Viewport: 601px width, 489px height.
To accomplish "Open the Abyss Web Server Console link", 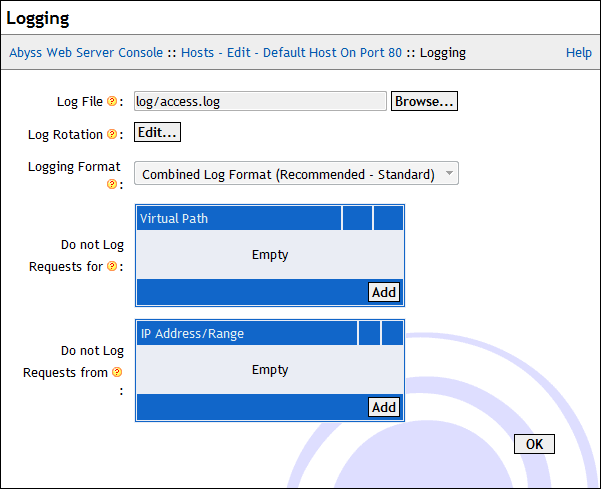I will (86, 53).
